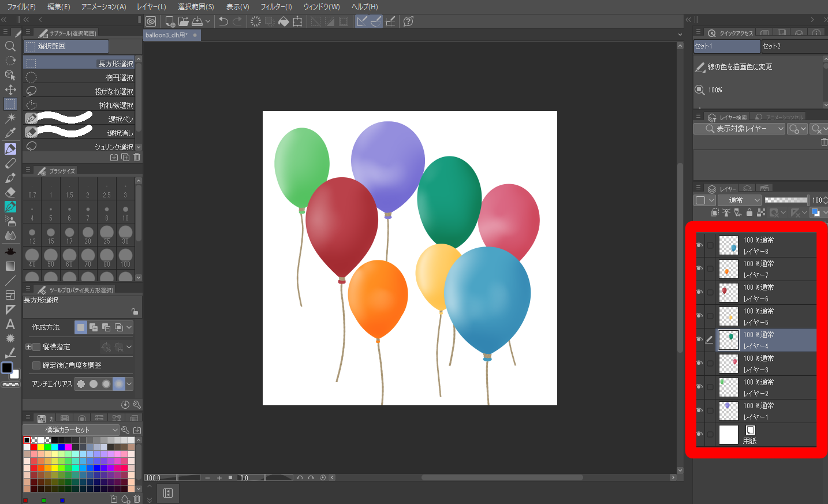This screenshot has height=504, width=828.
Task: Click 線の色を描画色に変更 quick access item
Action: tap(739, 67)
